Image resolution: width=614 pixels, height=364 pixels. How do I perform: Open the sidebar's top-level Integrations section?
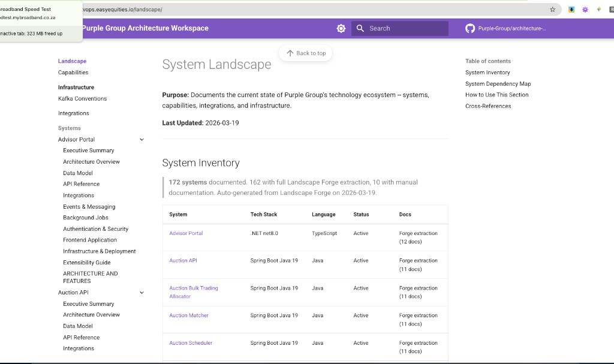pyautogui.click(x=74, y=113)
